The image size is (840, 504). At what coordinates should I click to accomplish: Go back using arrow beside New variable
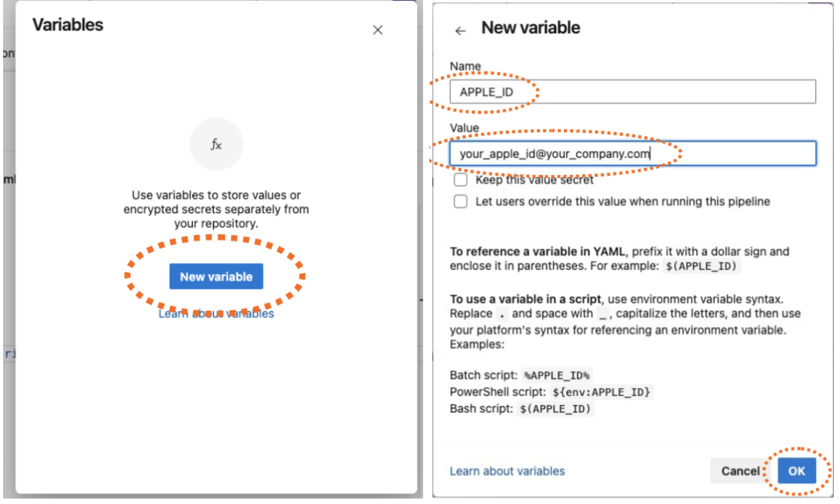coord(460,31)
